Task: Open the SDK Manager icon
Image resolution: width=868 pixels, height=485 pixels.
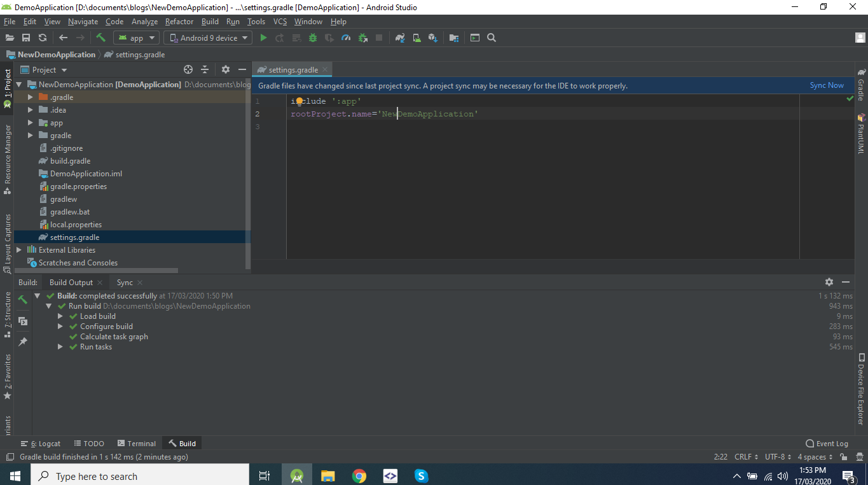Action: [x=433, y=38]
